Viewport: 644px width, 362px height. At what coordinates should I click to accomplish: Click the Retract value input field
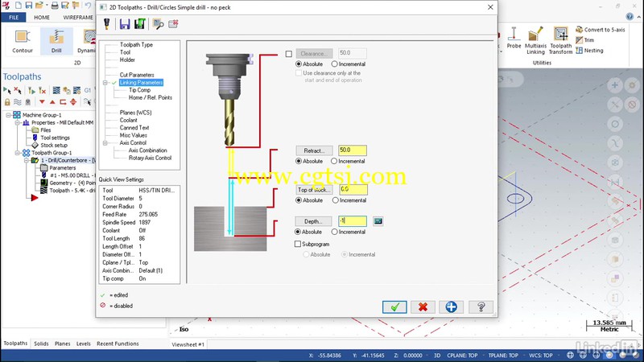pyautogui.click(x=353, y=150)
